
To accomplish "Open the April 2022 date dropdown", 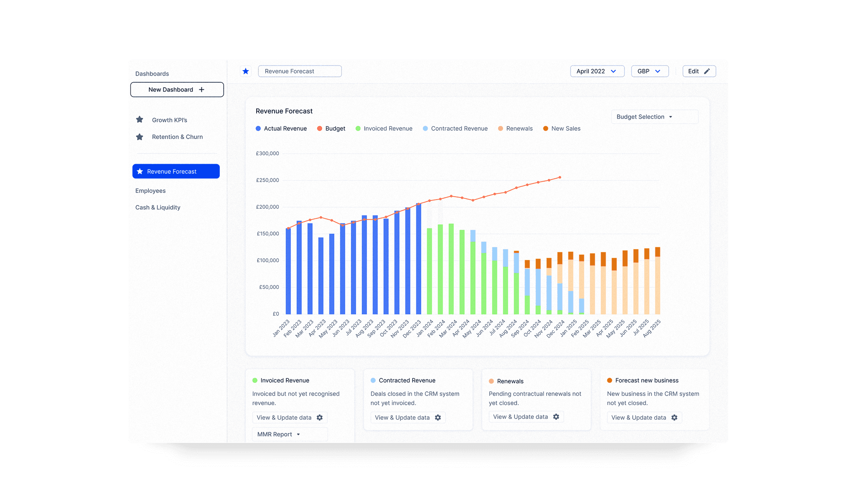I will click(597, 71).
